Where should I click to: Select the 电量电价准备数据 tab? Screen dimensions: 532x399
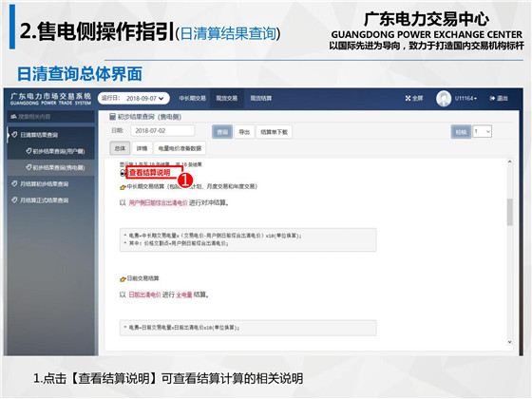(x=180, y=148)
